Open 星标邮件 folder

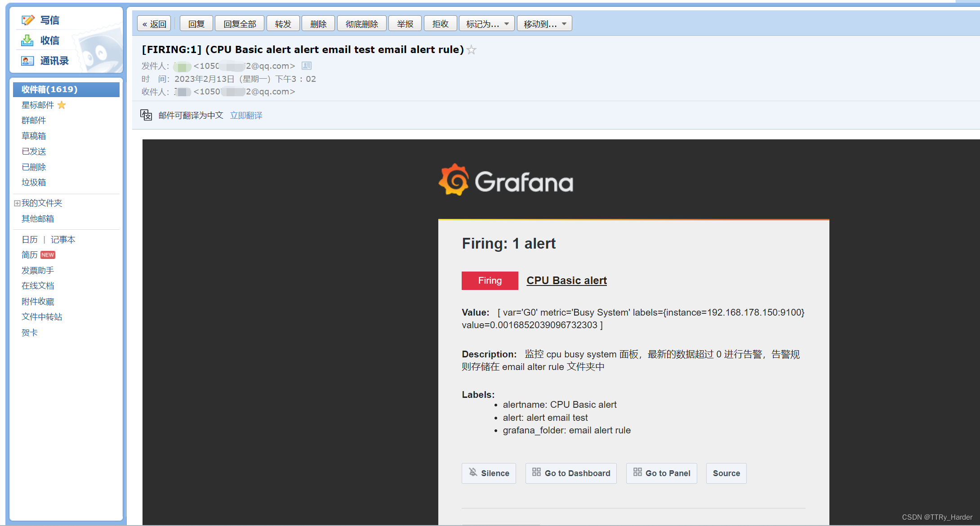38,105
